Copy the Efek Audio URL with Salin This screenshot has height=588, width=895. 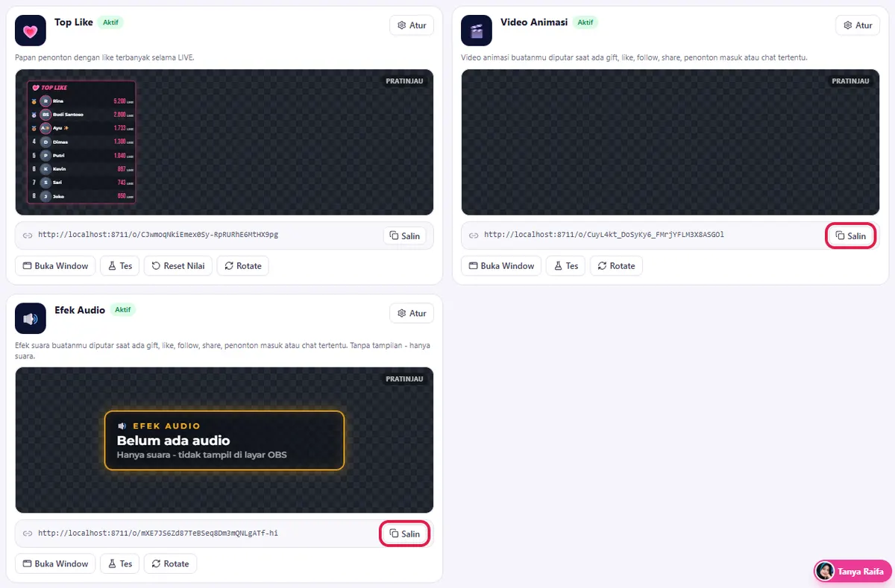pos(405,534)
